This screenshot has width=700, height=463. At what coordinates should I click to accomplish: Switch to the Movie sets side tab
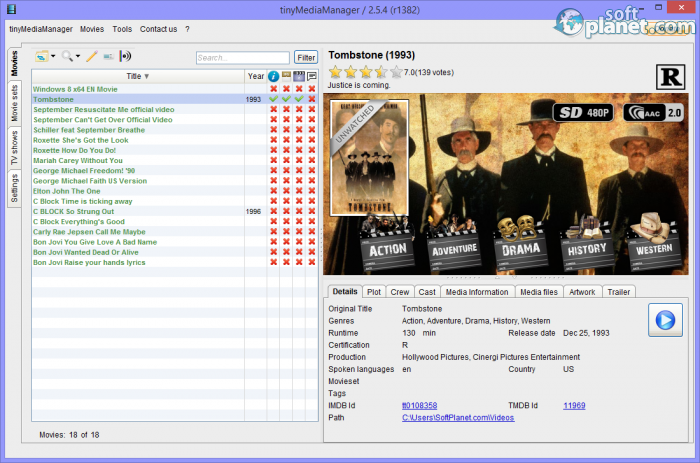click(x=14, y=103)
